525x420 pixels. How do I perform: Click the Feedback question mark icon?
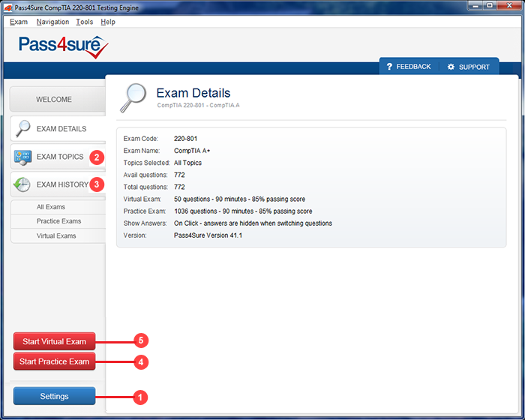(x=389, y=67)
